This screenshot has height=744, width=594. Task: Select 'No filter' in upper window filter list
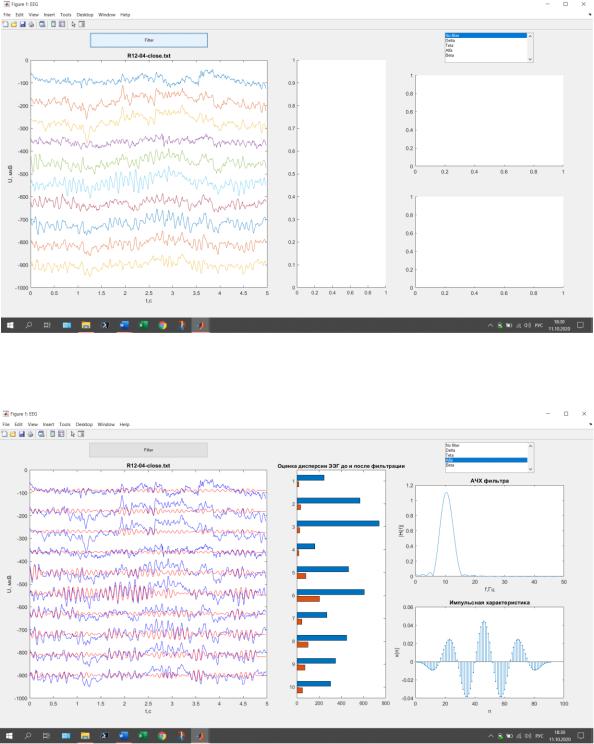[486, 36]
